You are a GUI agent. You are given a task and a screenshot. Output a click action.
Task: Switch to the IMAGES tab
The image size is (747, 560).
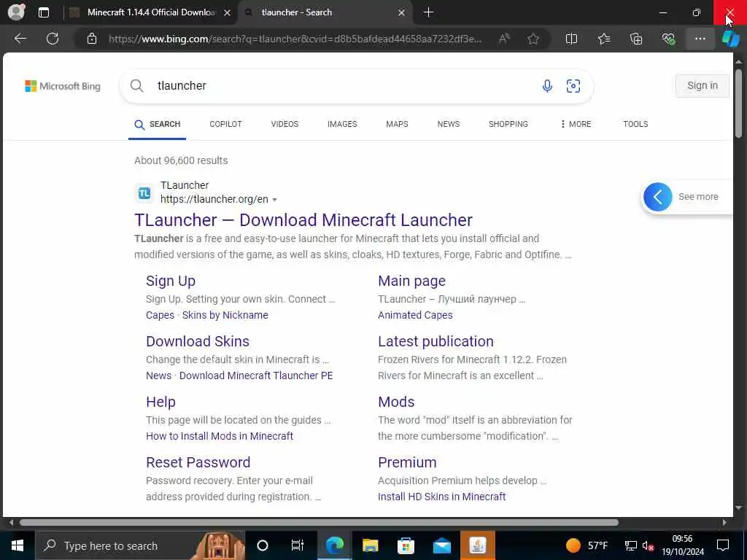click(342, 124)
